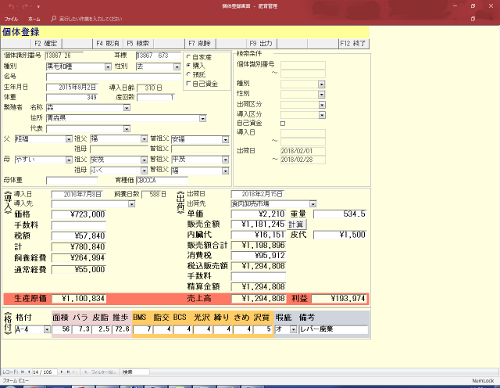
Task: Open the Quick Access Toolbar customize arrow
Action: click(x=38, y=6)
